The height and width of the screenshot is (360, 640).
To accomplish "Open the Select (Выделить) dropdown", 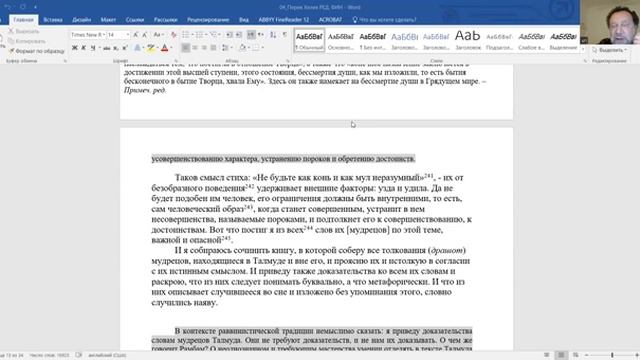I will pyautogui.click(x=609, y=50).
